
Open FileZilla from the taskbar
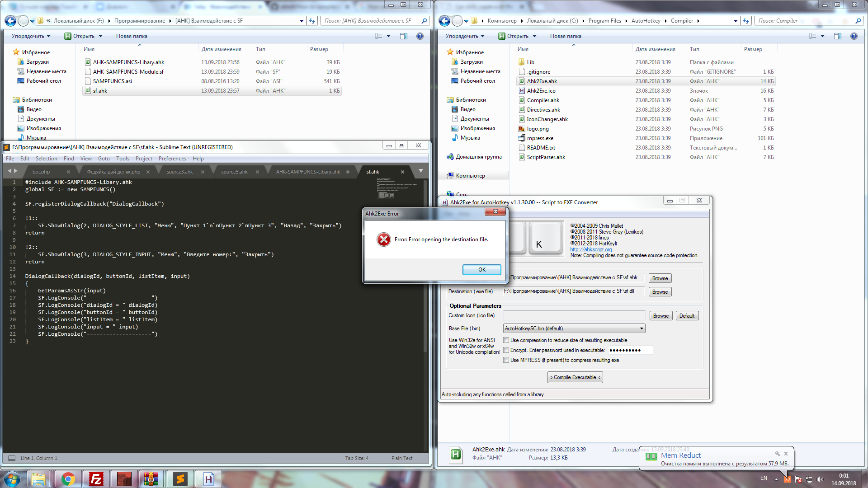[x=96, y=479]
